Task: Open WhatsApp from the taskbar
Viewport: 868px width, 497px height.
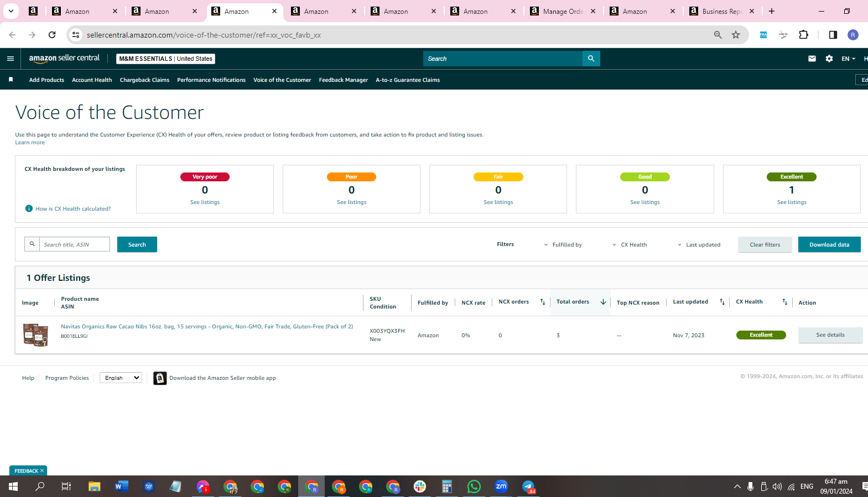Action: [x=474, y=486]
